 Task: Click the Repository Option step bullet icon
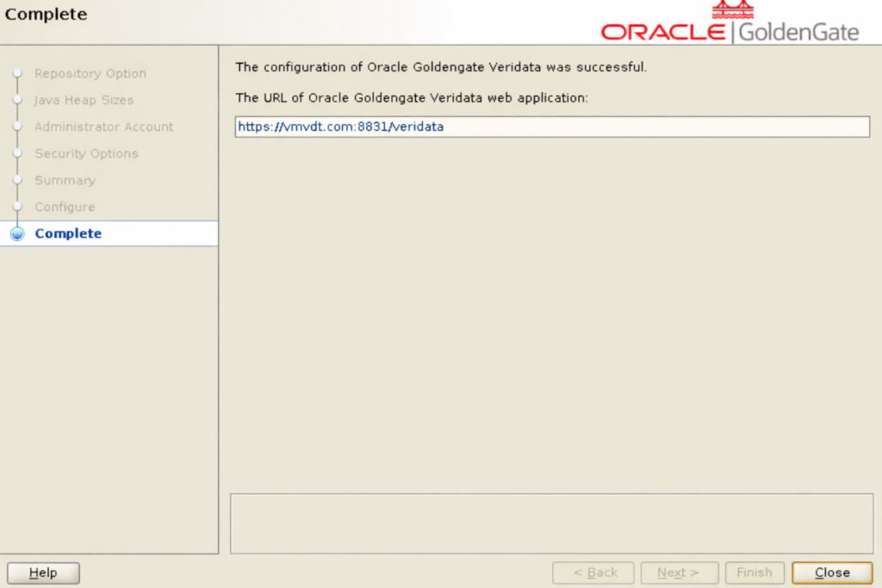click(x=16, y=74)
